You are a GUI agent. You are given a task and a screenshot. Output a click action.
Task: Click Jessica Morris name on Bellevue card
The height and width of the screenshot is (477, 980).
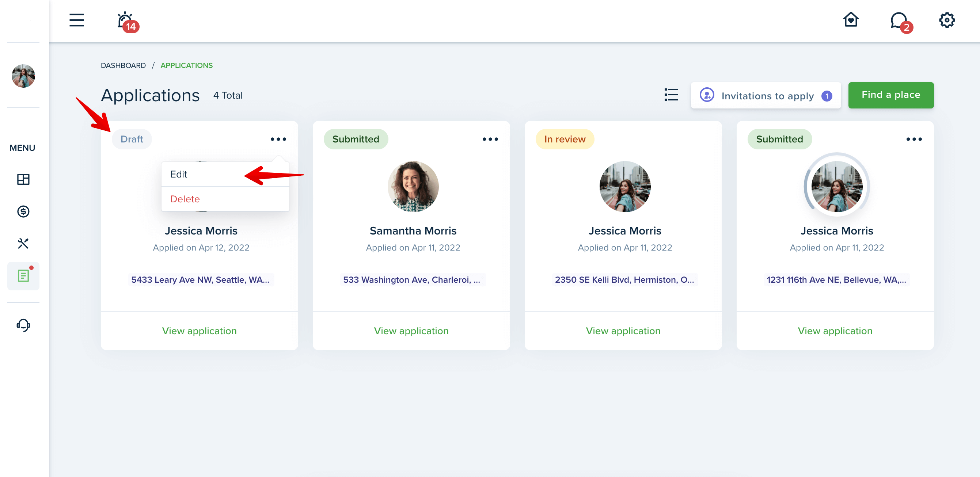coord(837,231)
